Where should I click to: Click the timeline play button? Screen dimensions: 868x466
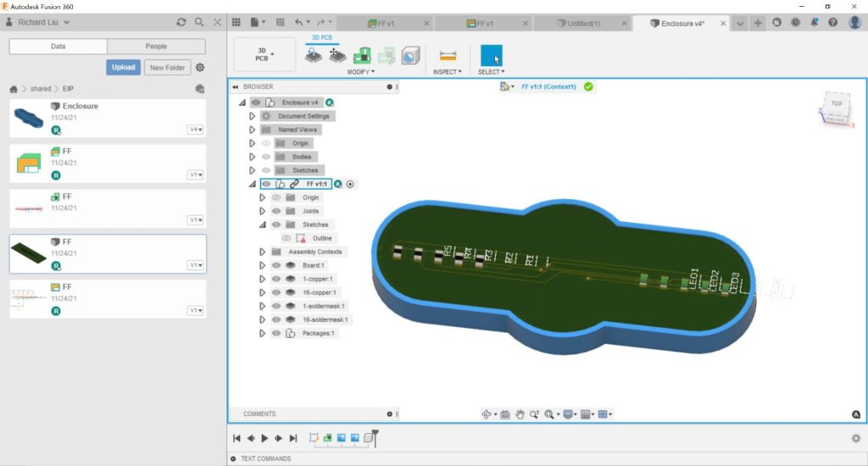click(x=264, y=438)
